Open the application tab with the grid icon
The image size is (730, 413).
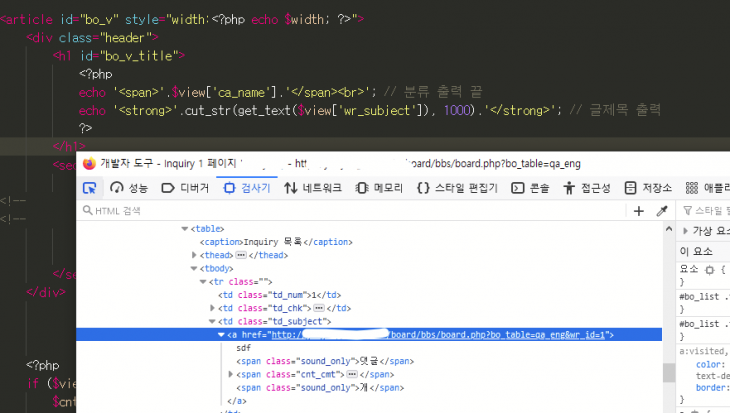pyautogui.click(x=707, y=188)
